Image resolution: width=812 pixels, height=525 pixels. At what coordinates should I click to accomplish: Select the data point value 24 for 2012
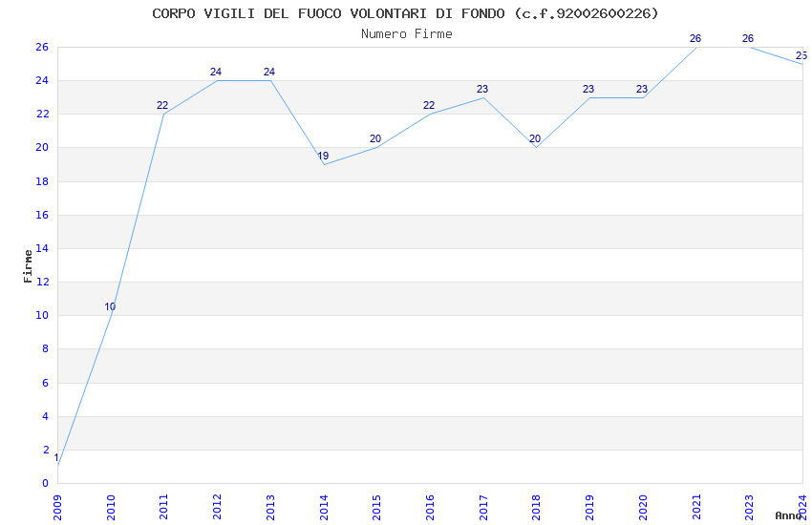(x=216, y=72)
